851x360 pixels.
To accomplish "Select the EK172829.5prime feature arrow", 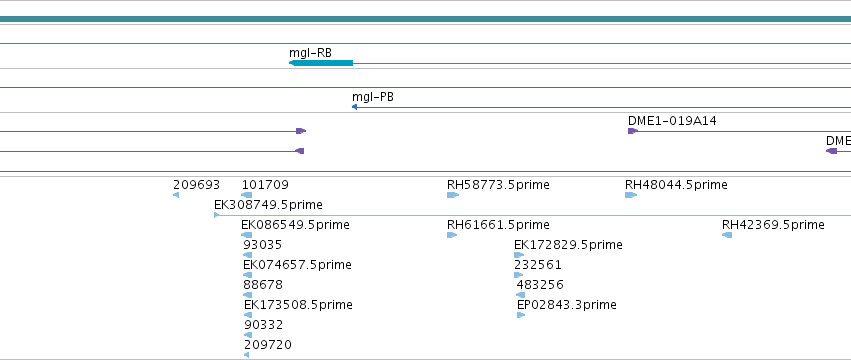I will (x=519, y=255).
